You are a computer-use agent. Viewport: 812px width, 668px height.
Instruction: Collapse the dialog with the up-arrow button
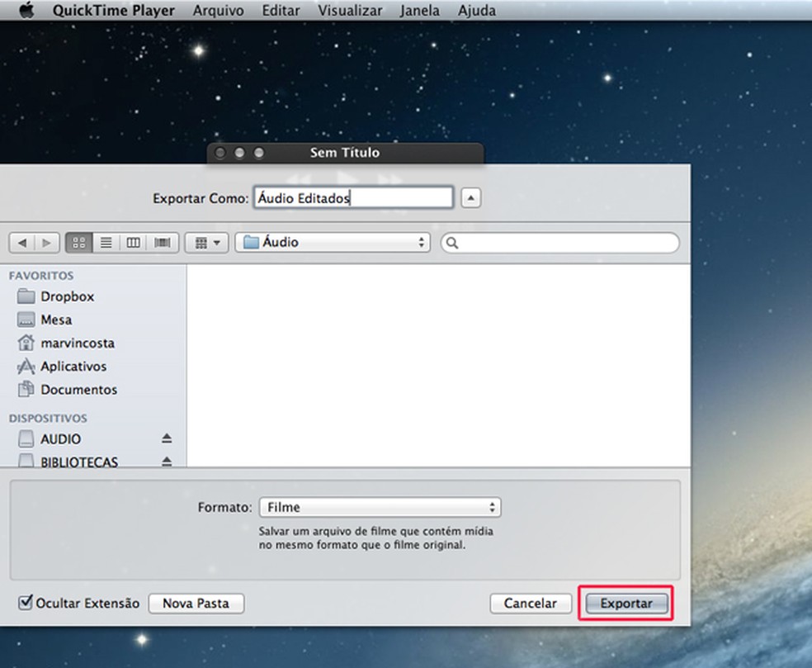(x=470, y=198)
